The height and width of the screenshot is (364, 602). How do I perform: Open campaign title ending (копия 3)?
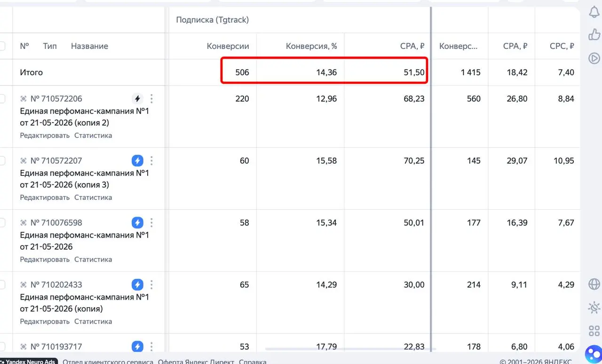(85, 179)
